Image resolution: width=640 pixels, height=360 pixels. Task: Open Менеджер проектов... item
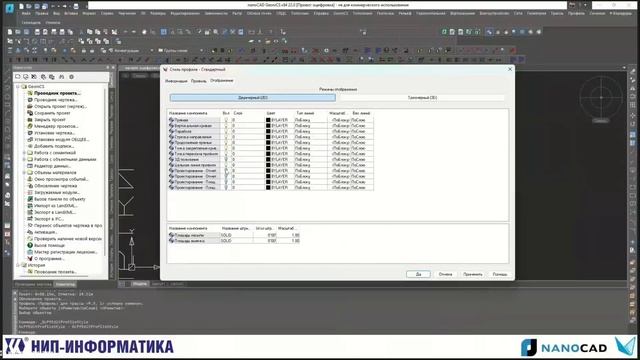[56, 126]
